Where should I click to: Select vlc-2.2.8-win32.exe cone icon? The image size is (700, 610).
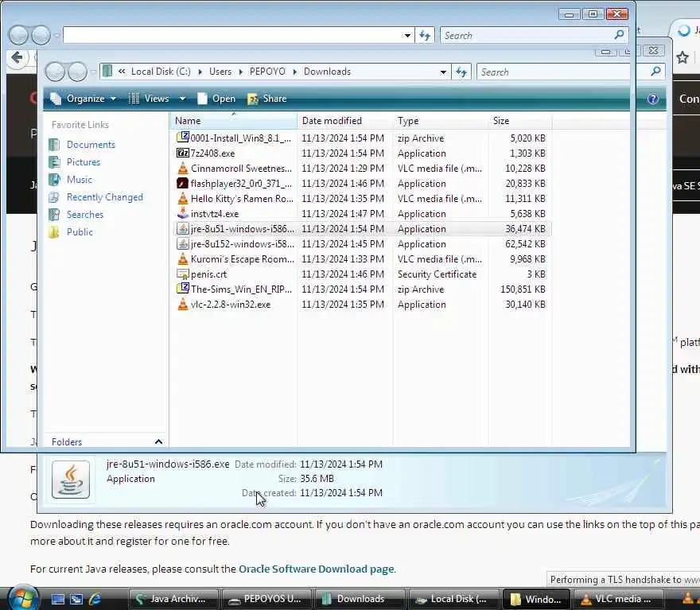pos(183,305)
